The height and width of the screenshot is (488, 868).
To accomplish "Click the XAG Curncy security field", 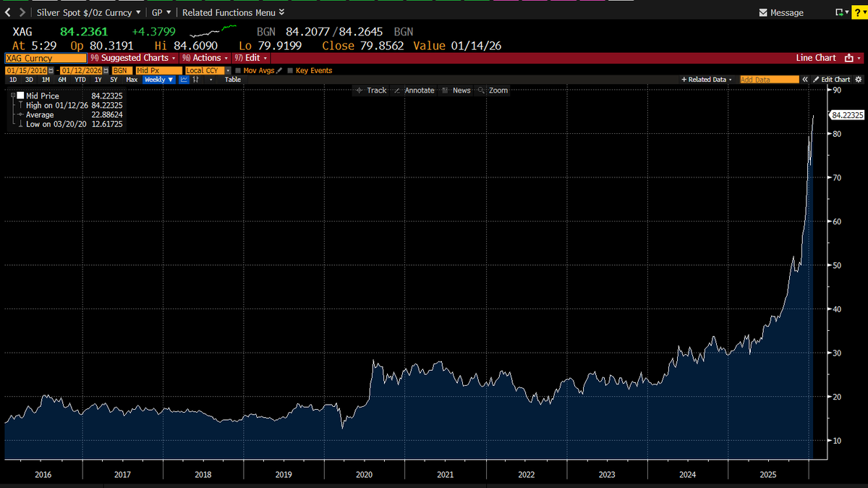I will (x=44, y=58).
